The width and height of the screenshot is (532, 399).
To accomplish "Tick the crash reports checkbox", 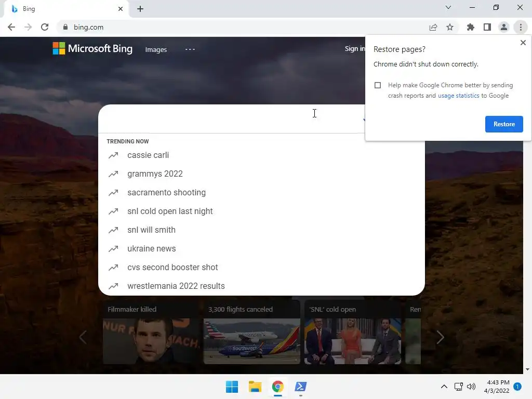I will (x=378, y=85).
